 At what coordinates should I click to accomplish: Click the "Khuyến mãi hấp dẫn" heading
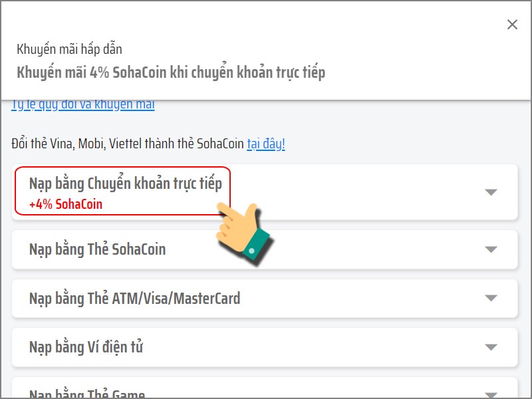pos(69,49)
